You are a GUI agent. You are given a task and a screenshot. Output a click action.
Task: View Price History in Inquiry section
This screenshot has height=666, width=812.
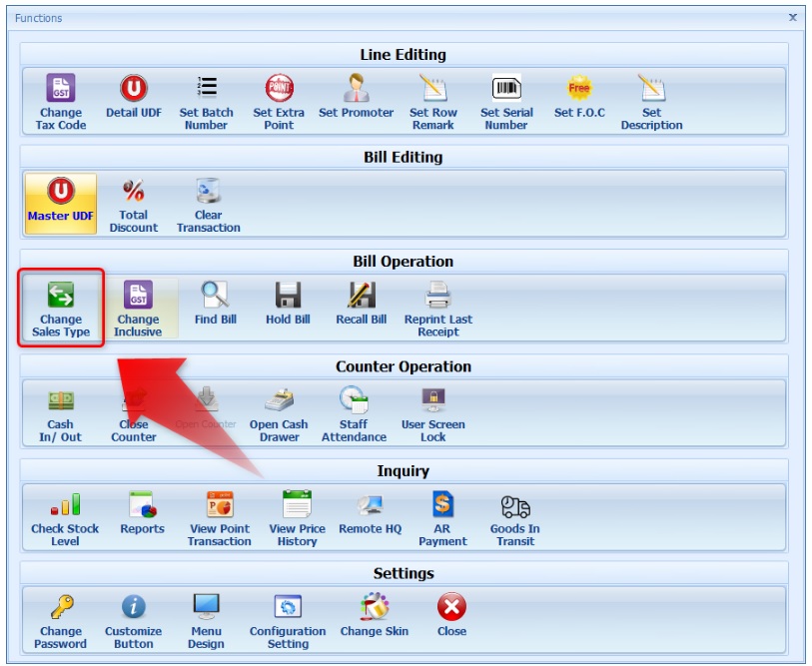(x=297, y=507)
